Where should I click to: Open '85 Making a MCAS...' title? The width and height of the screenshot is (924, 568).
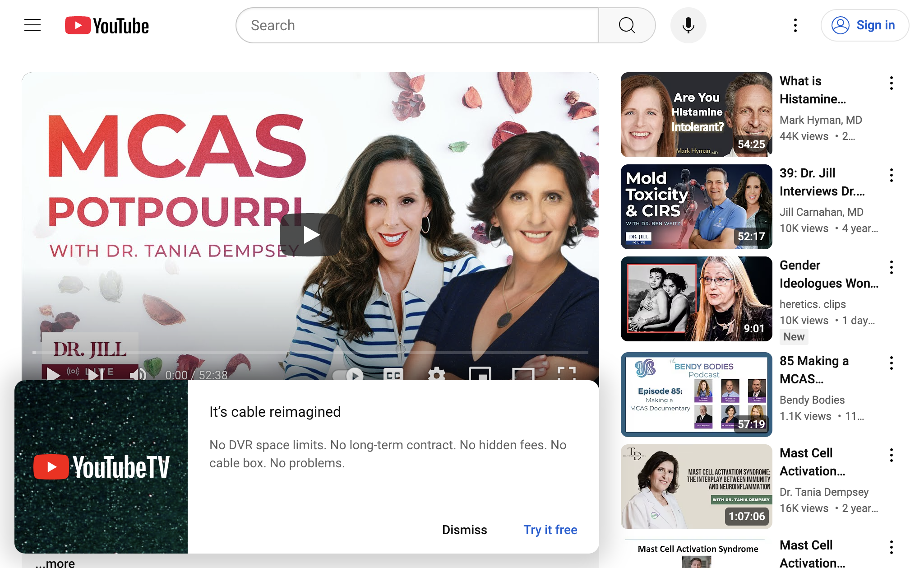(814, 370)
